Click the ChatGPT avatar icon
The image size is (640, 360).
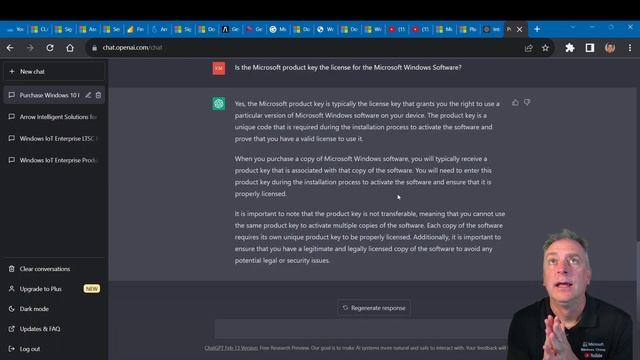(x=219, y=104)
